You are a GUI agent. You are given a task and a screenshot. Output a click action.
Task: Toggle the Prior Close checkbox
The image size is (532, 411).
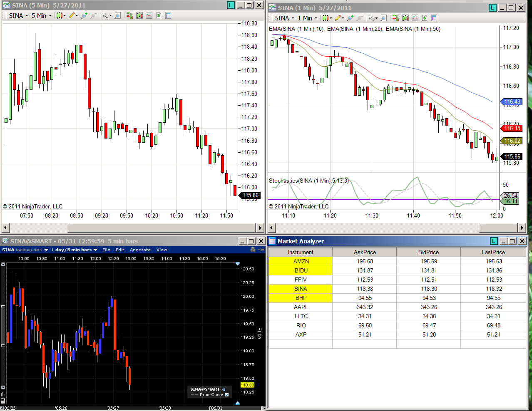(x=227, y=395)
